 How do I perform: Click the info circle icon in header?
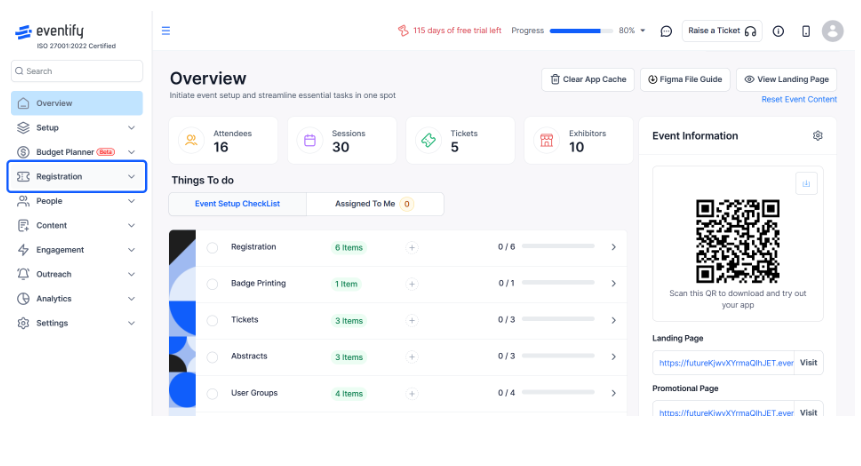(x=778, y=31)
